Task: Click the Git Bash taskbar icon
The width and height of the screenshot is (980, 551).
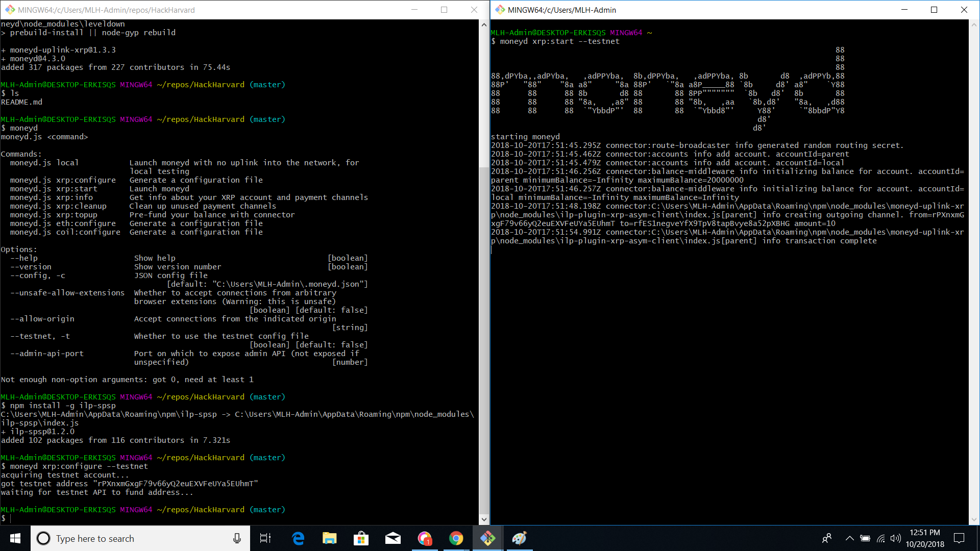Action: (x=487, y=538)
